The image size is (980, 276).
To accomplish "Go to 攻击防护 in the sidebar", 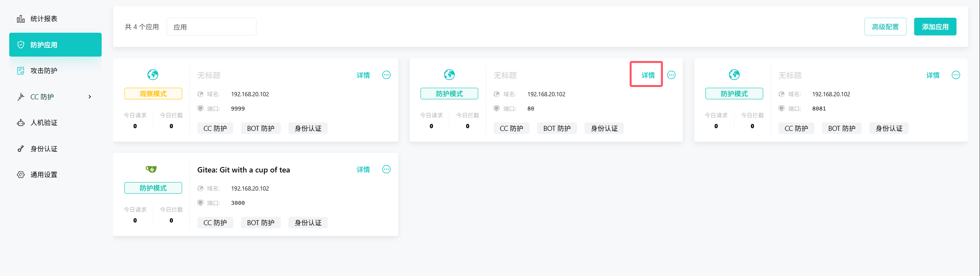I will [x=44, y=71].
